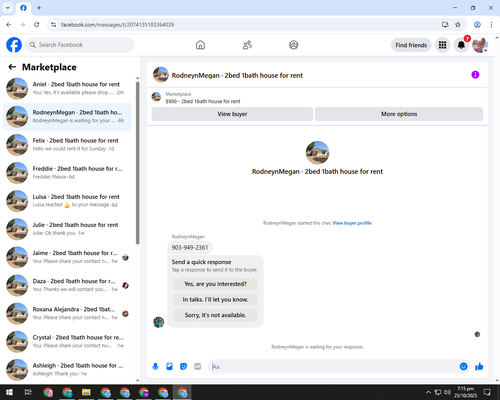Choose a sticker icon in composer
Screen dimensions: 500x400
pos(183,367)
